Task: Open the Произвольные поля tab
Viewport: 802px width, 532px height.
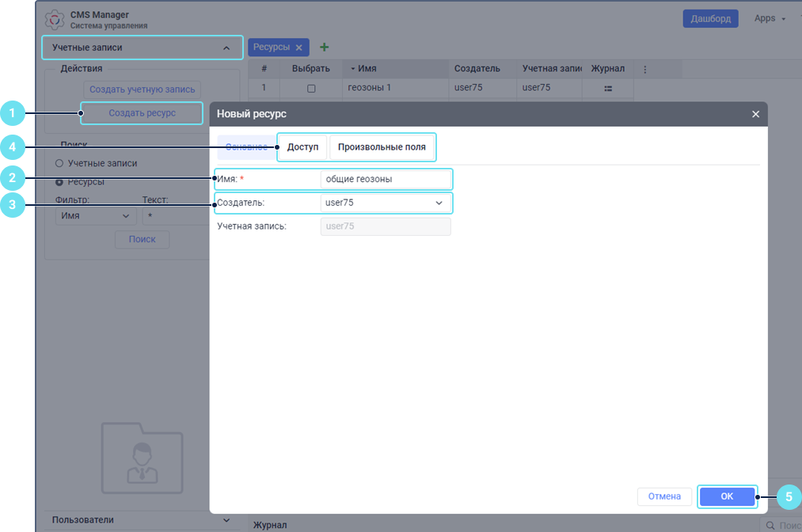Action: click(382, 147)
